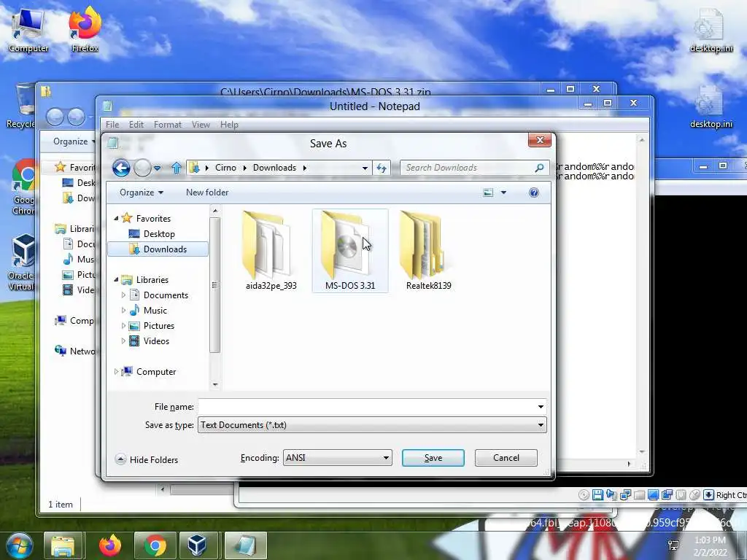The height and width of the screenshot is (560, 747).
Task: Click the Firefox desktop icon
Action: coord(85,29)
